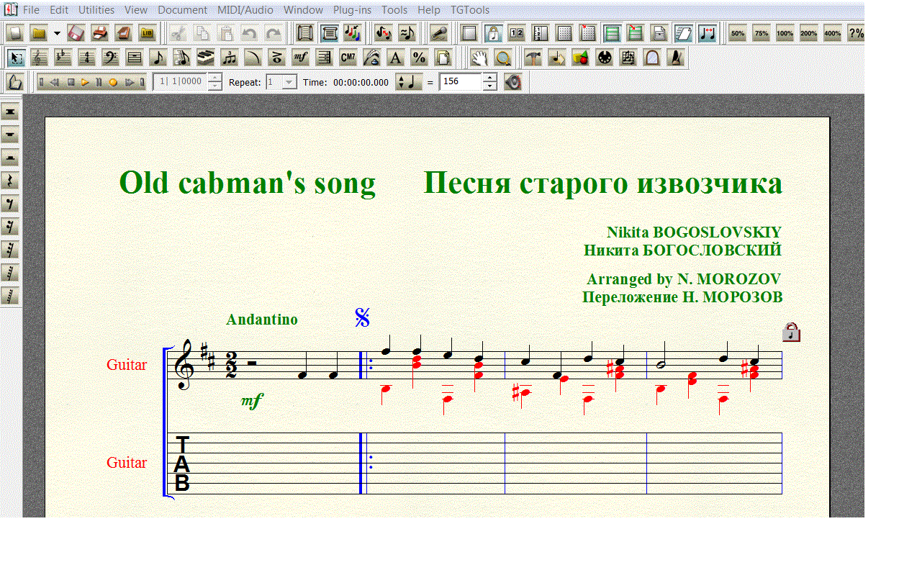Select the Text tool letter A
Image resolution: width=917 pixels, height=588 pixels.
395,58
